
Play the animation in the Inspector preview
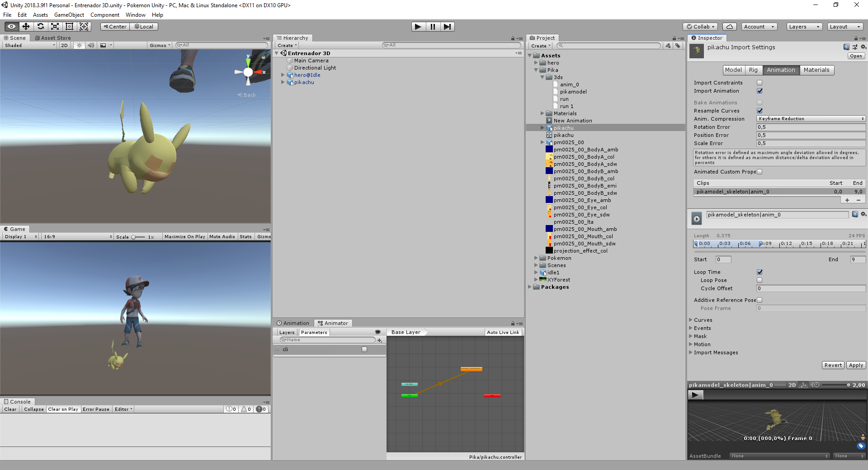(x=695, y=395)
